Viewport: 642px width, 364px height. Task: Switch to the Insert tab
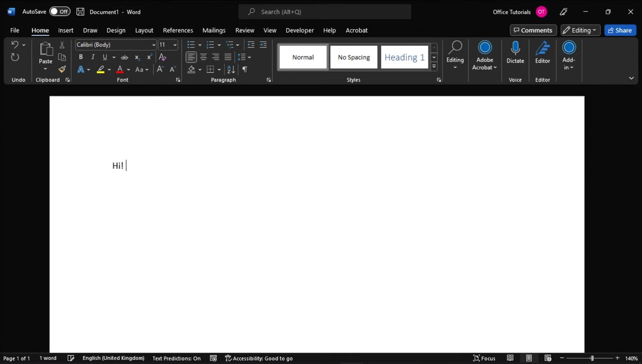(x=66, y=30)
